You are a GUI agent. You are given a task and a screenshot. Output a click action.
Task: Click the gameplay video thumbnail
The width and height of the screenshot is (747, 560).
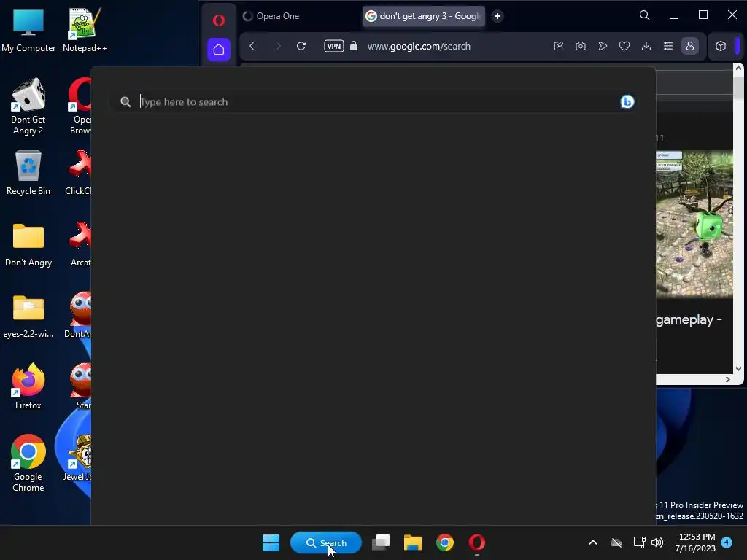point(694,225)
